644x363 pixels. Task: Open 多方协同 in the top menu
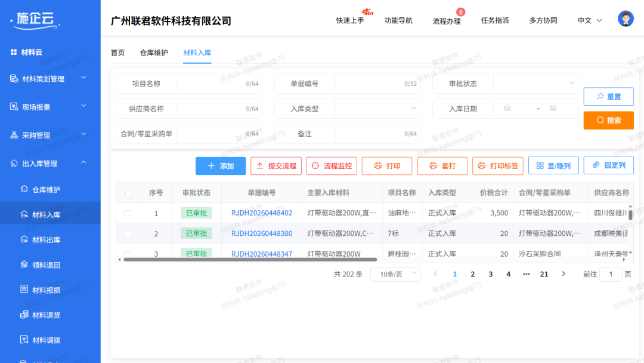pos(543,20)
